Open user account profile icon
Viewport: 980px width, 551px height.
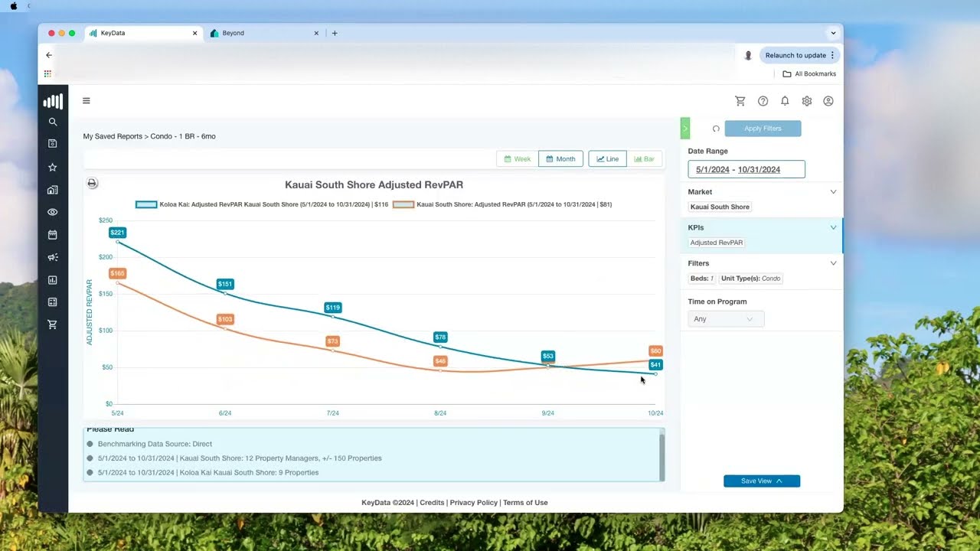(x=828, y=101)
